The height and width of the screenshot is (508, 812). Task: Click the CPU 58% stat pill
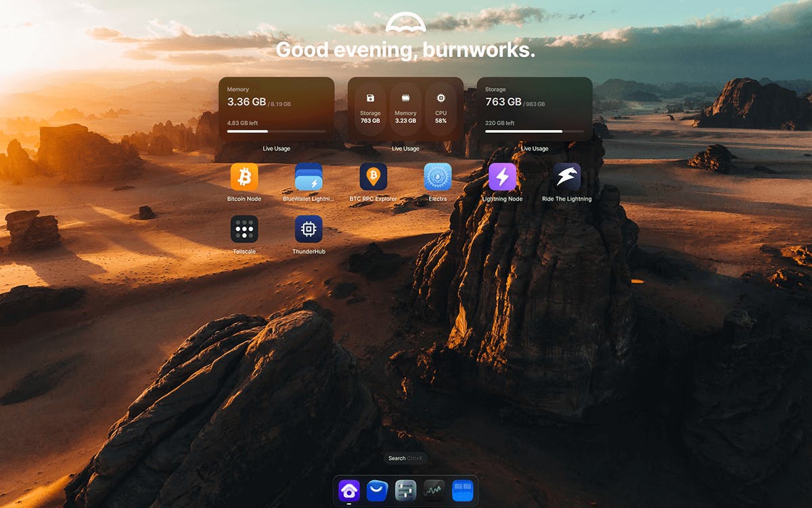(x=441, y=109)
